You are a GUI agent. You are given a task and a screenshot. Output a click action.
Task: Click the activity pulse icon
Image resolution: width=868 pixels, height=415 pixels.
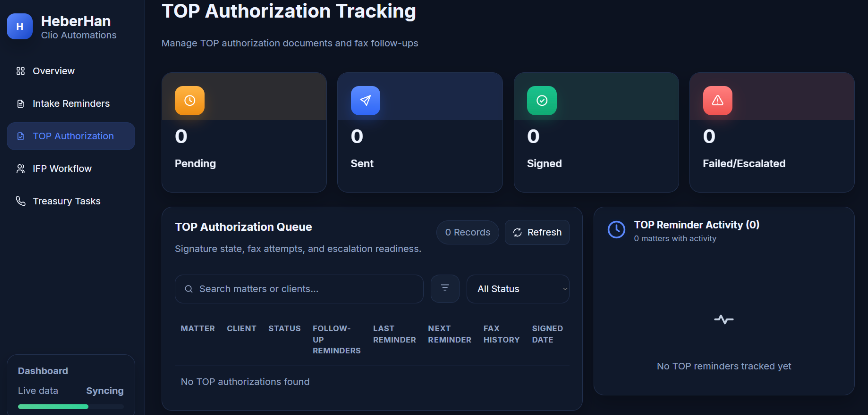click(724, 319)
